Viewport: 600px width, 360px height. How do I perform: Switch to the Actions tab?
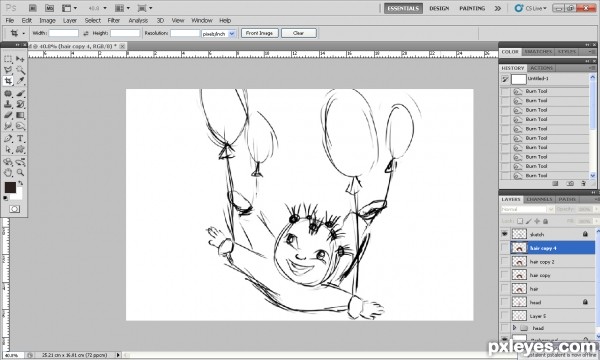coord(541,68)
